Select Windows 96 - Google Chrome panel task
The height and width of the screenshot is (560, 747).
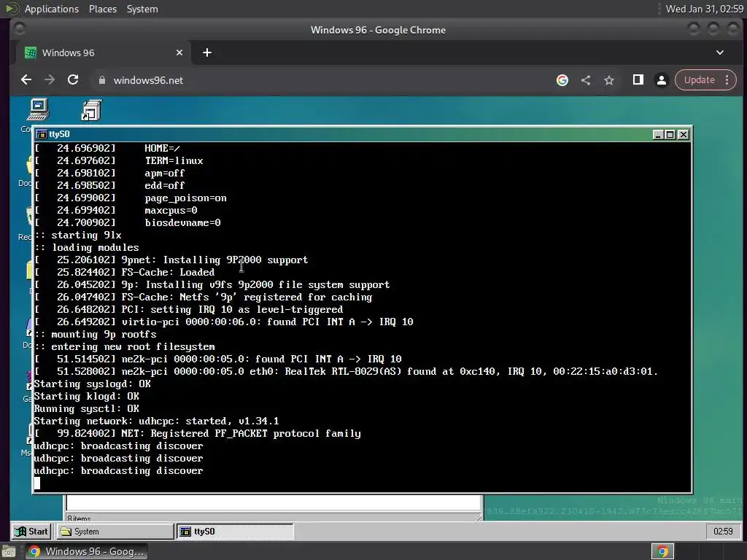[x=86, y=551]
